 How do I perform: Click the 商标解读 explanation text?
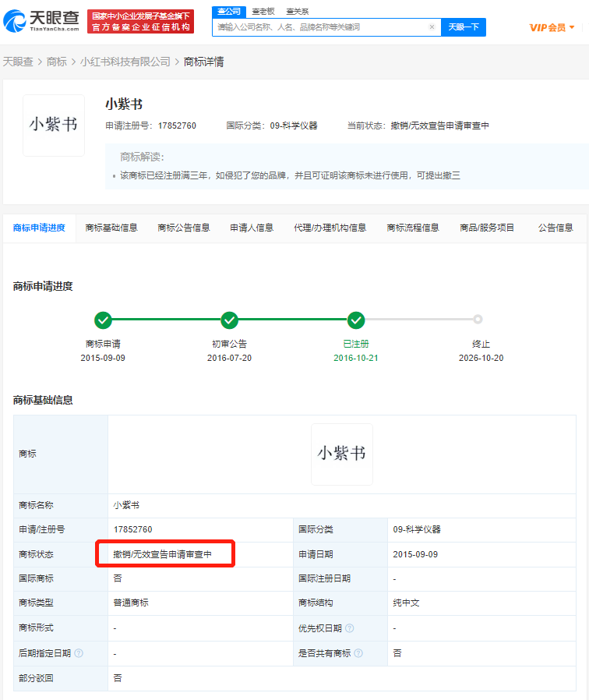pos(290,175)
